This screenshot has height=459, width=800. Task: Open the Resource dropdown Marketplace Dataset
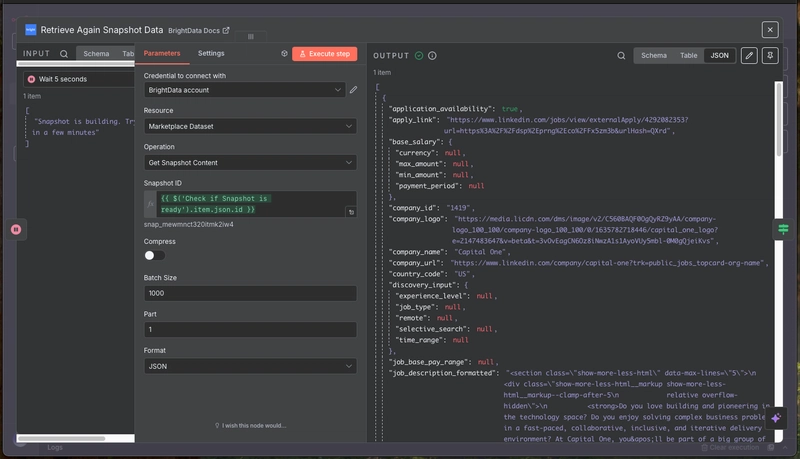point(250,126)
